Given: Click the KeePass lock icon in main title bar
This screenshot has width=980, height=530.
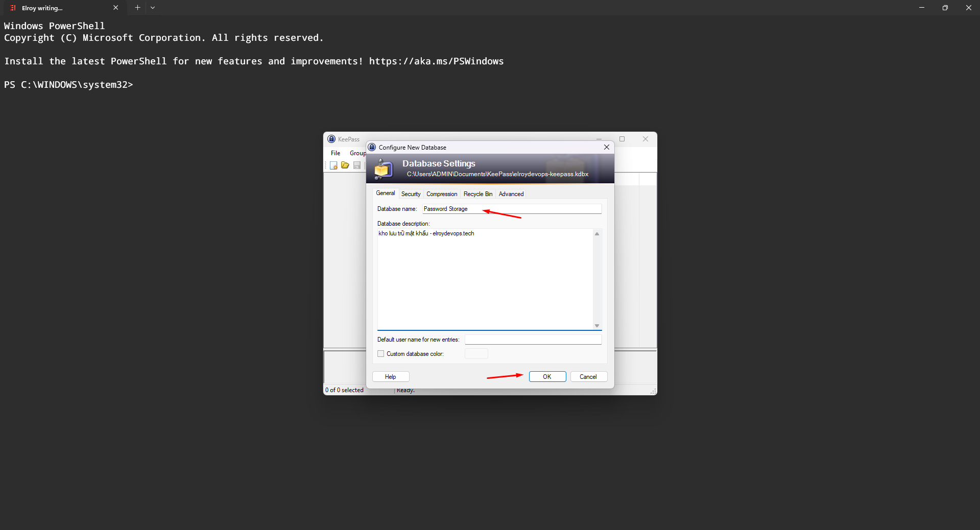Looking at the screenshot, I should pyautogui.click(x=331, y=139).
